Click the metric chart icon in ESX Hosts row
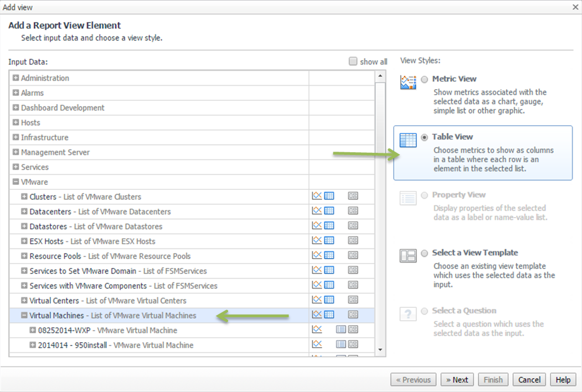 tap(317, 240)
